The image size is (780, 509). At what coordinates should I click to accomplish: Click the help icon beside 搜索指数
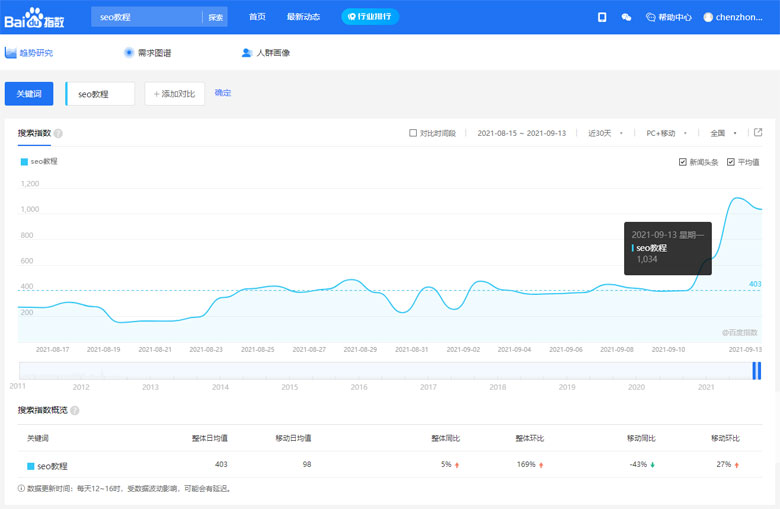pyautogui.click(x=58, y=133)
